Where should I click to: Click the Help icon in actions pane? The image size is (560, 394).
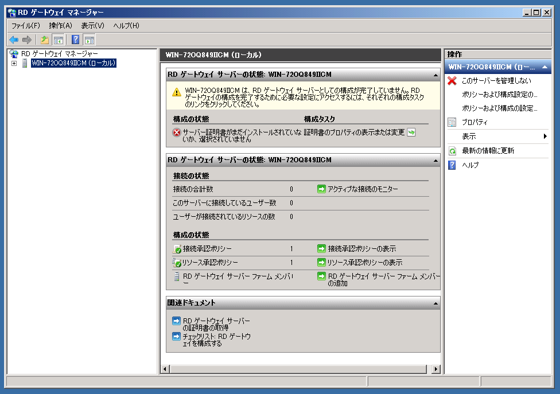[x=452, y=165]
